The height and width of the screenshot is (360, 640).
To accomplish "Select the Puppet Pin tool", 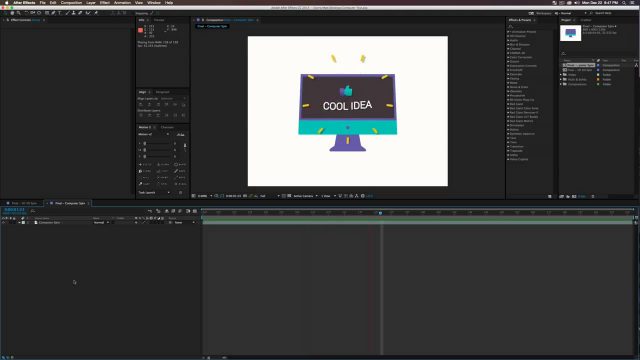I will tap(96, 13).
